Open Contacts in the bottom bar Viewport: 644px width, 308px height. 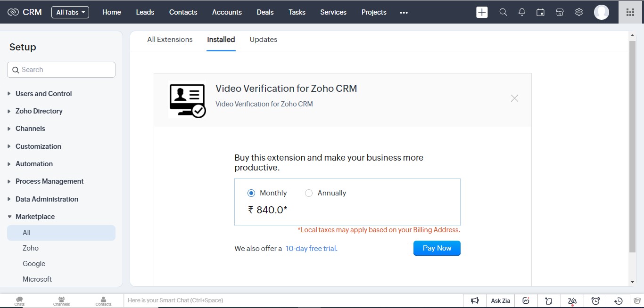pos(103,301)
